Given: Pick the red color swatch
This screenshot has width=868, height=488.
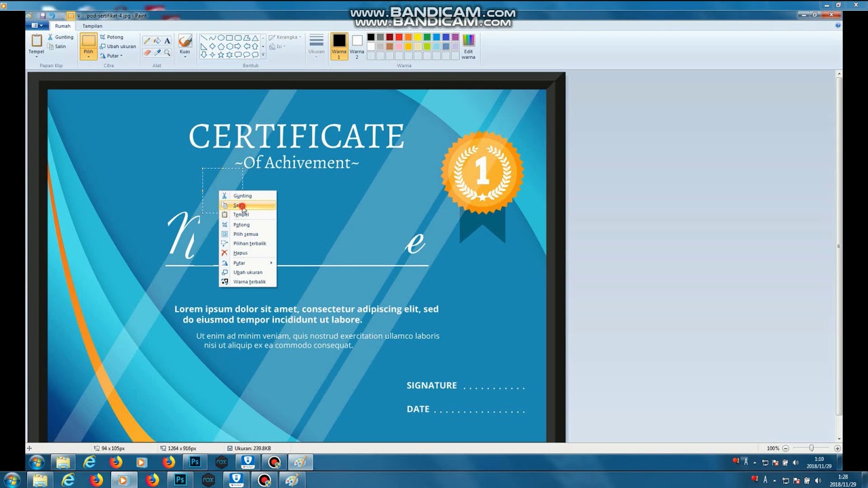Looking at the screenshot, I should click(399, 37).
